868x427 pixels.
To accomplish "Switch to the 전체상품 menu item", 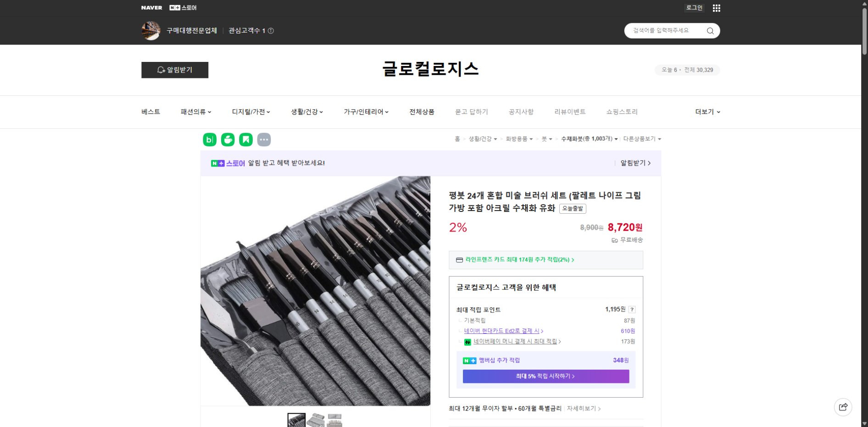I will coord(421,111).
